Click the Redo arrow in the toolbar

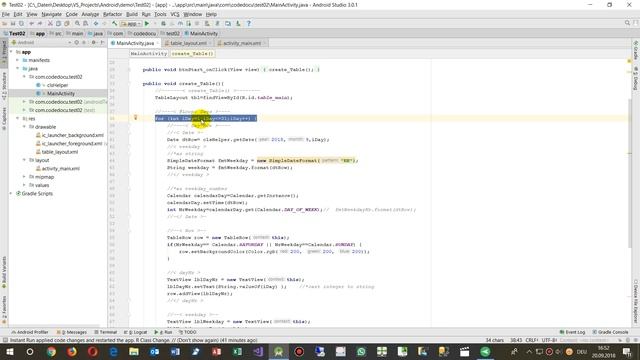tap(40, 23)
